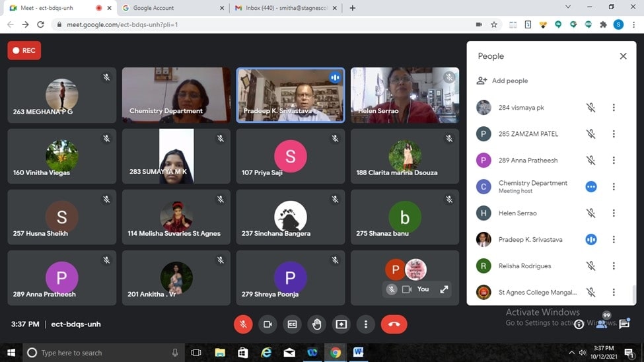
Task: Close the People side panel
Action: click(x=623, y=56)
